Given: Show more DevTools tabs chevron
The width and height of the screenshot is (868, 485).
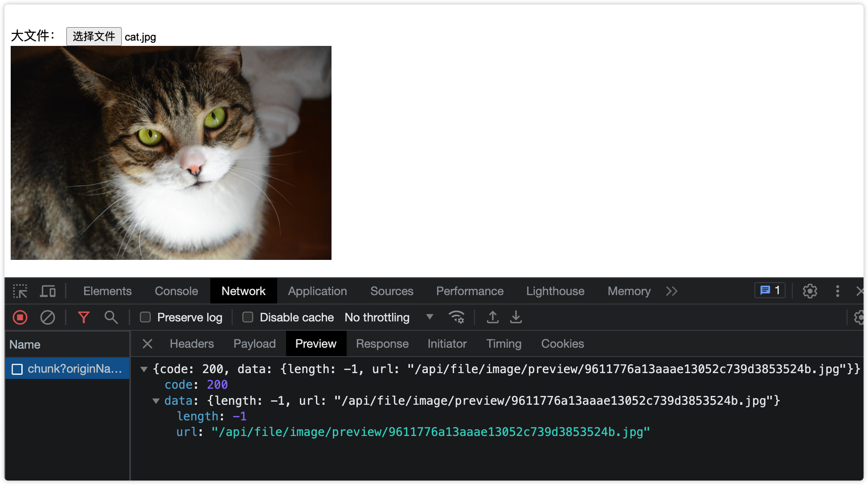Looking at the screenshot, I should [x=671, y=291].
